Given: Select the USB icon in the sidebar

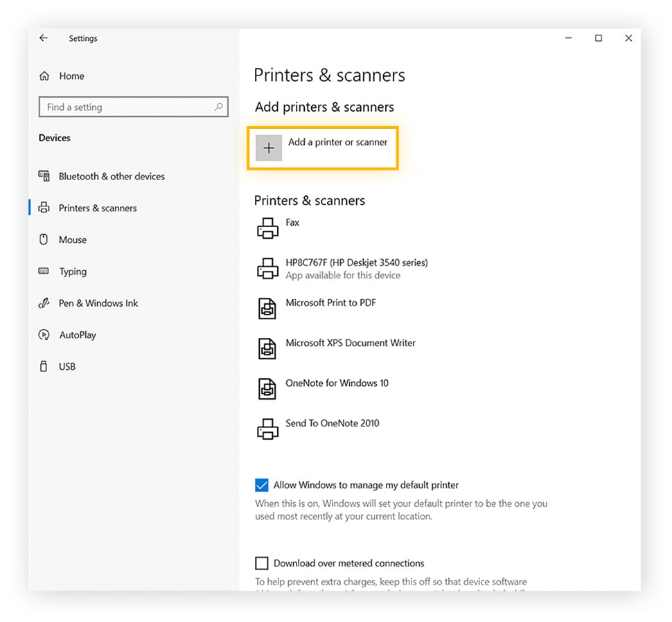Looking at the screenshot, I should pos(43,366).
